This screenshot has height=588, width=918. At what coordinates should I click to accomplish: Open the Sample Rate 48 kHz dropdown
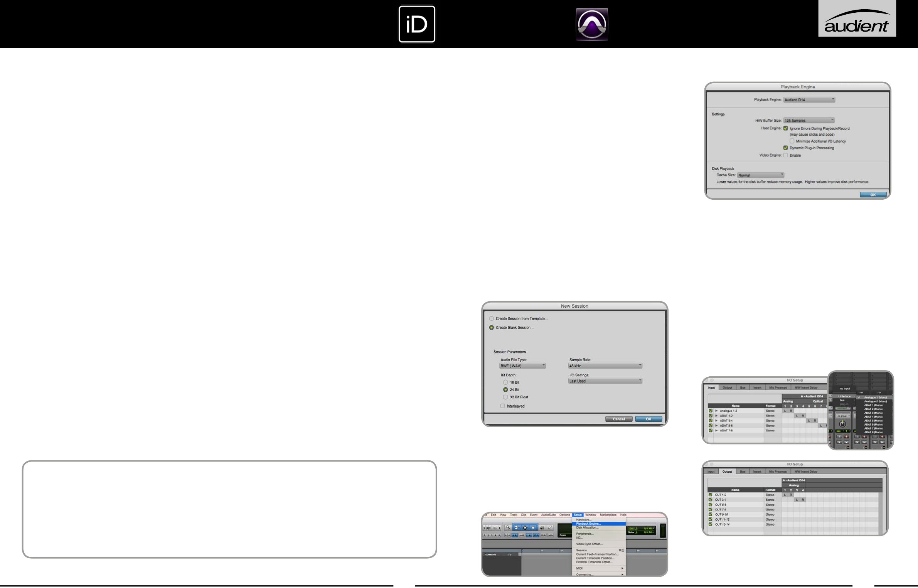605,366
